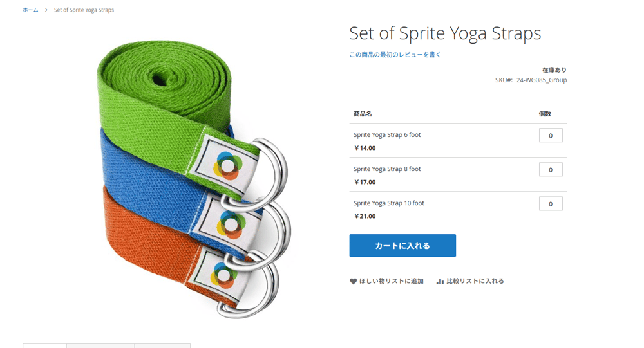Click the SKU value 24-WG085_Group
The height and width of the screenshot is (348, 644).
tap(542, 80)
